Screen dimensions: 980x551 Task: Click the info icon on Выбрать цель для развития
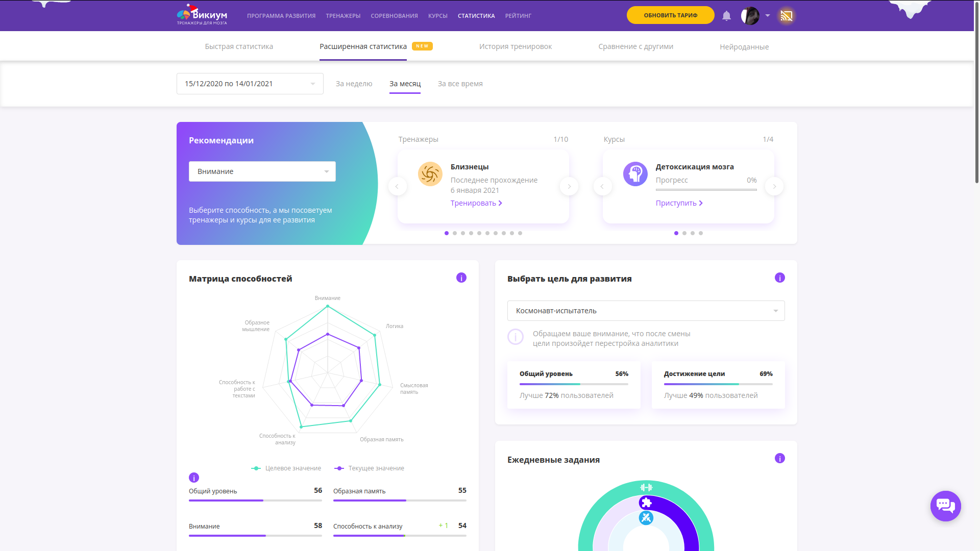pyautogui.click(x=780, y=277)
